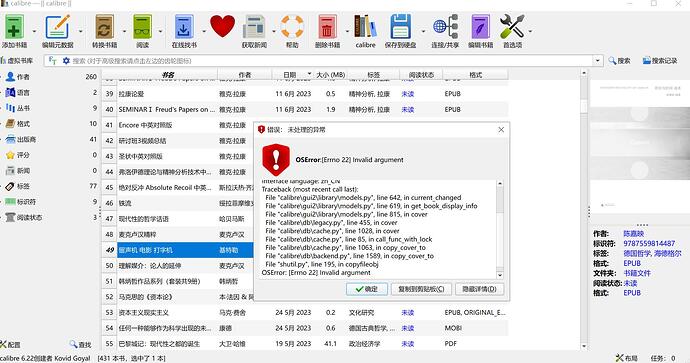The height and width of the screenshot is (363, 690).
Task: Select book row 45 Absolute Recoil
Action: click(178, 187)
